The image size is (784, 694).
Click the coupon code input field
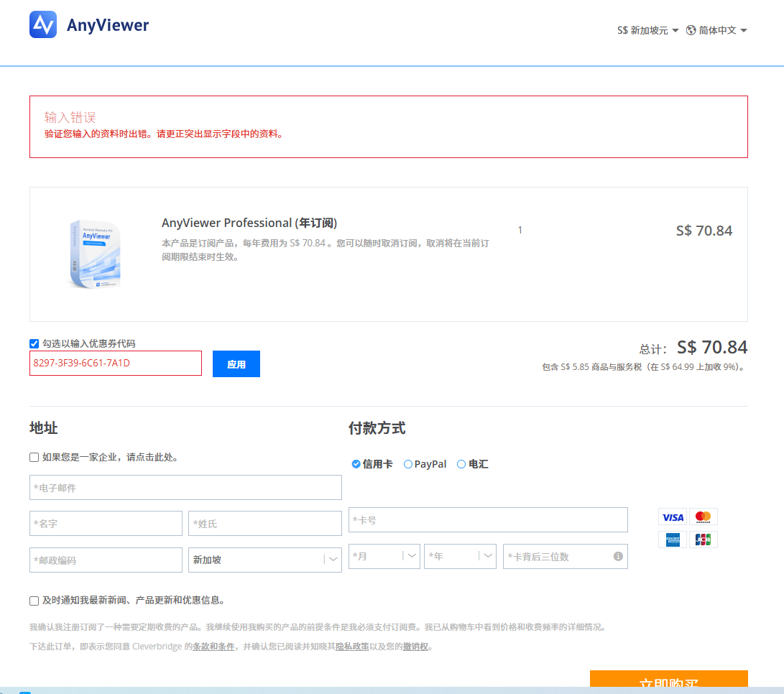(x=116, y=363)
